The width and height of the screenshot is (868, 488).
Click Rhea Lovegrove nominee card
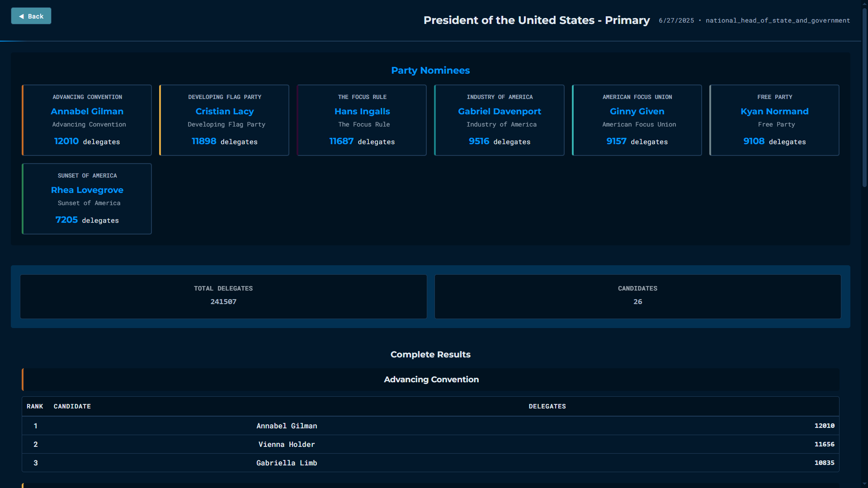[x=87, y=199]
